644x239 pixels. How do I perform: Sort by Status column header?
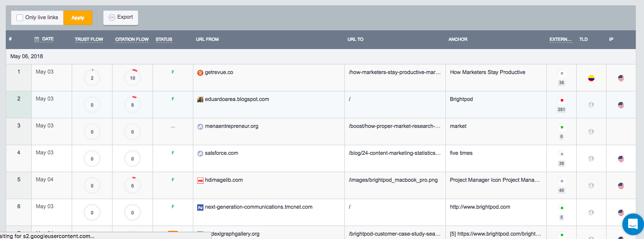[x=164, y=39]
